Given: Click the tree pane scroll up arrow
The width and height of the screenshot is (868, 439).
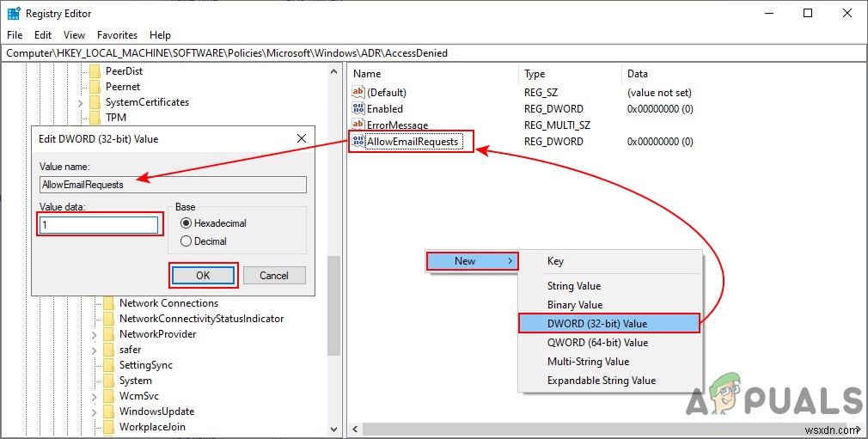Looking at the screenshot, I should click(x=333, y=71).
